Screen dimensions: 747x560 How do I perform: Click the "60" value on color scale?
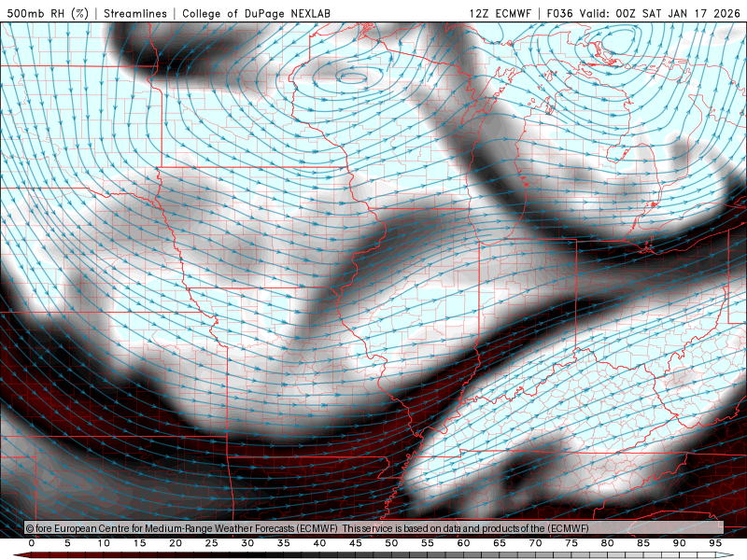click(463, 543)
